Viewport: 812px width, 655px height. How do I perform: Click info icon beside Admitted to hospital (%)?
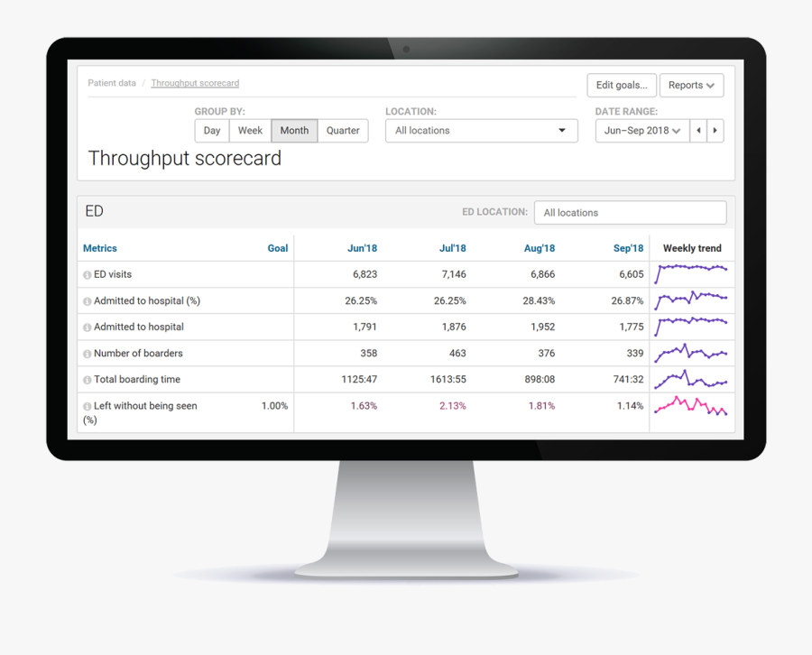[88, 301]
